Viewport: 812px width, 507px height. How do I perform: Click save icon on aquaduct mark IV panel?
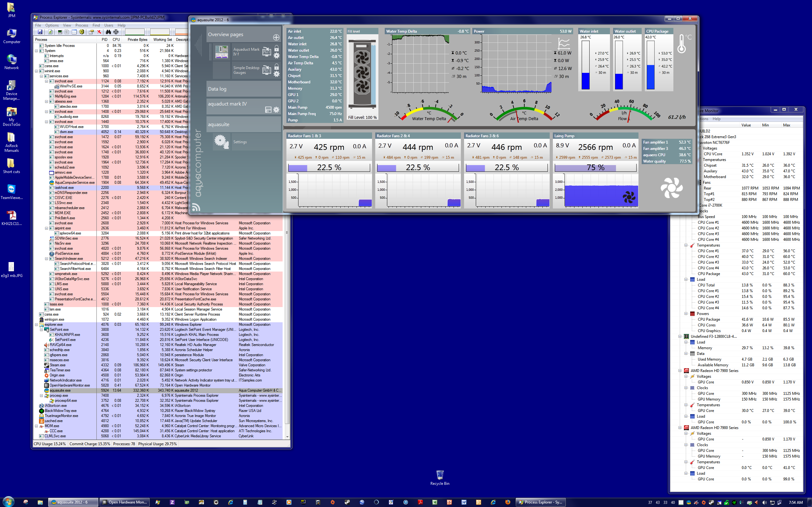point(268,110)
